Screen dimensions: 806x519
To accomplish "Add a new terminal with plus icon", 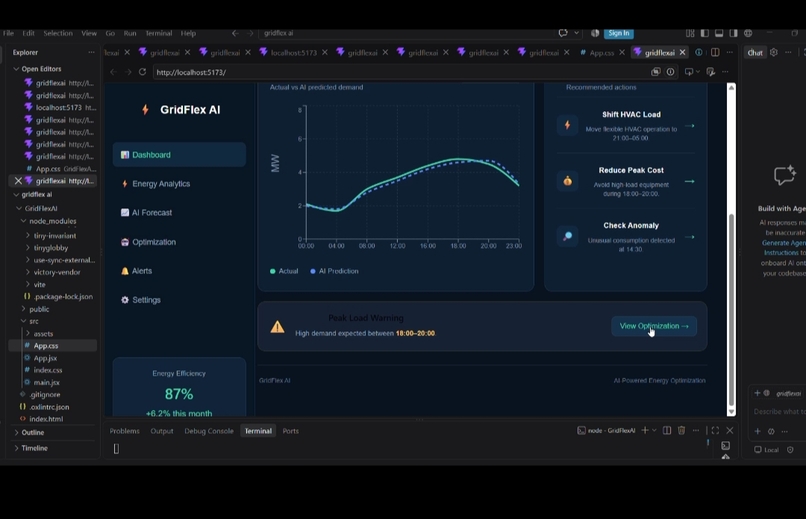I will pyautogui.click(x=645, y=431).
